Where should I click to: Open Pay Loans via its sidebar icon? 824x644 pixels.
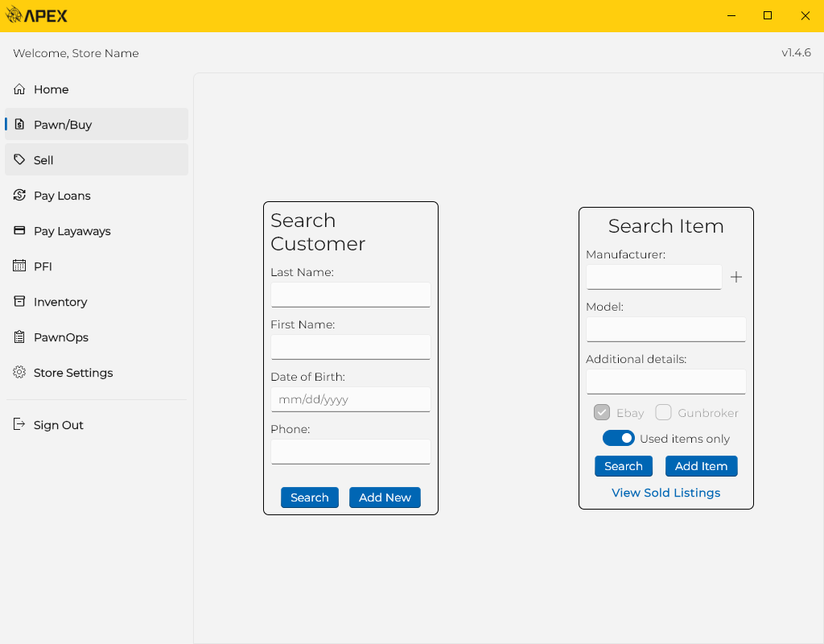click(19, 196)
